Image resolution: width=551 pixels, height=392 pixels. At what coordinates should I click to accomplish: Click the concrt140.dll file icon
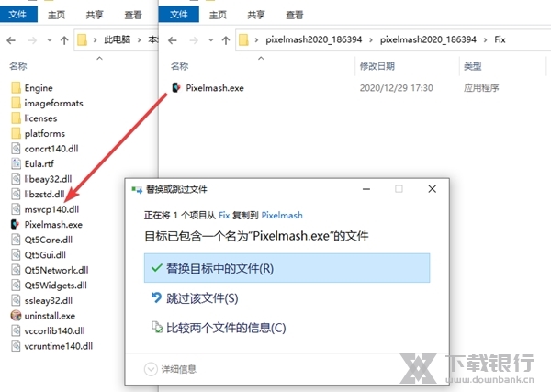click(16, 149)
